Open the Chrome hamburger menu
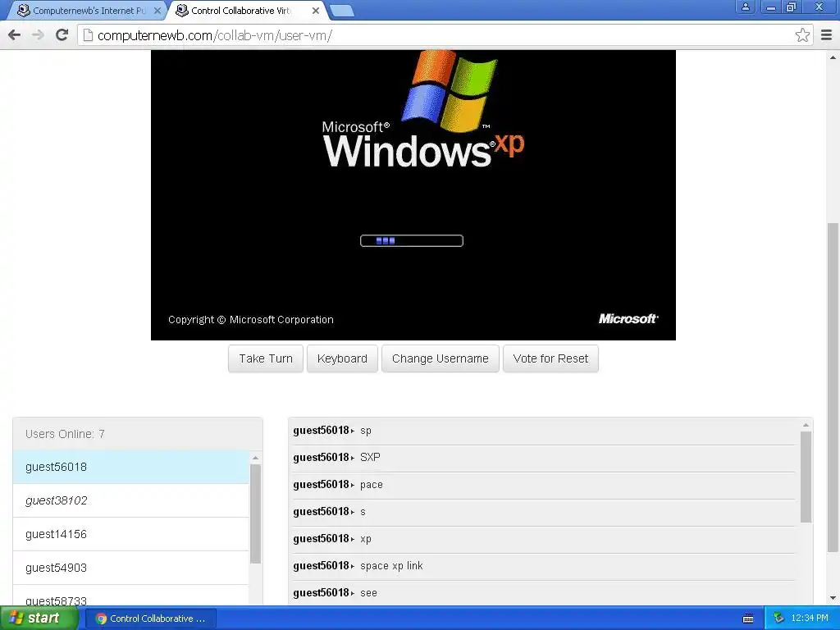This screenshot has height=630, width=840. coord(827,35)
